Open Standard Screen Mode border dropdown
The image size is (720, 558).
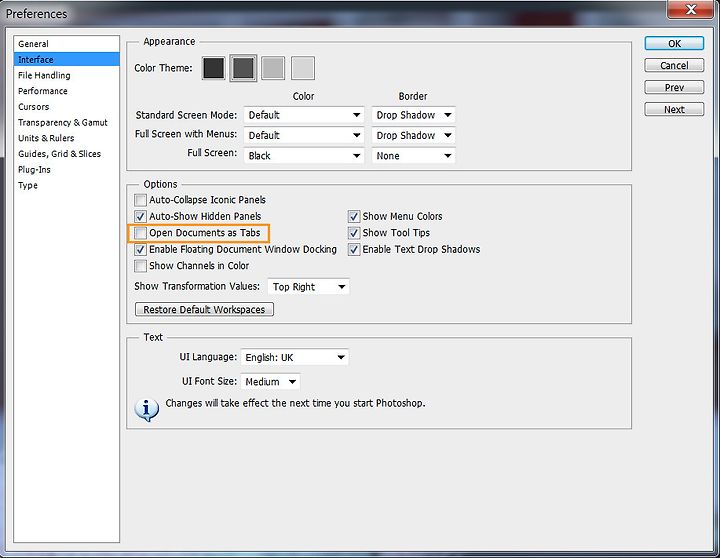(413, 115)
